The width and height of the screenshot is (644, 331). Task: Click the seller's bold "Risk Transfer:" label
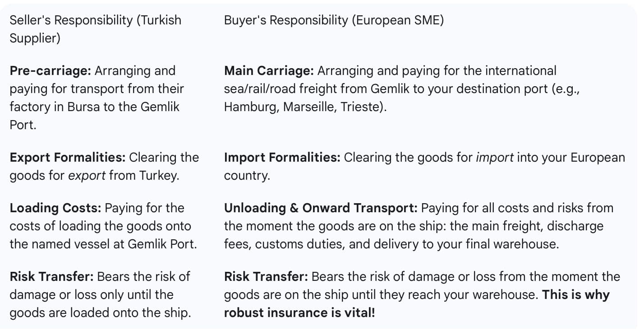pyautogui.click(x=51, y=276)
